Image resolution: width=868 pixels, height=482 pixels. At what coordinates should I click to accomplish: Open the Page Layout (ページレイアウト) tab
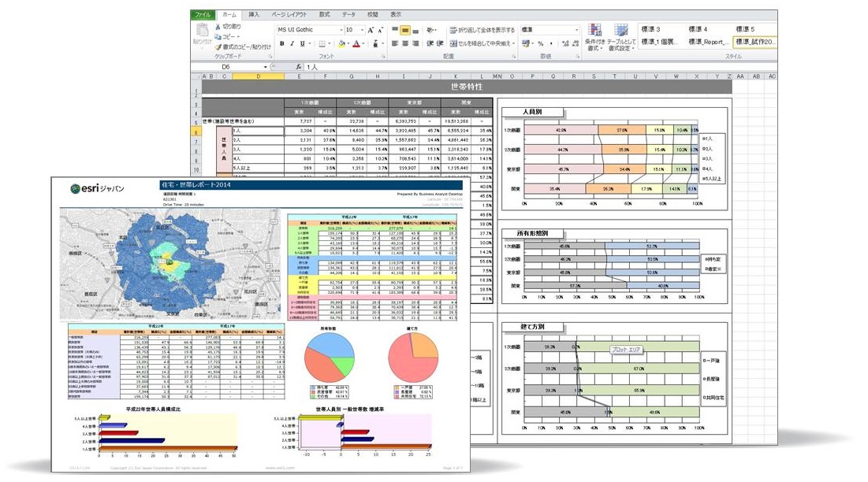coord(289,14)
